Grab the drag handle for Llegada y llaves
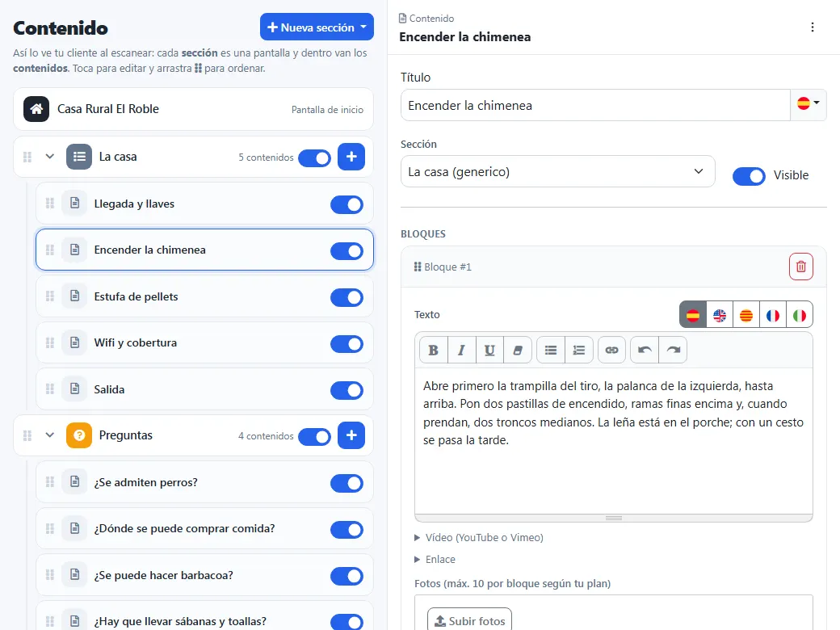This screenshot has height=630, width=840. [50, 204]
